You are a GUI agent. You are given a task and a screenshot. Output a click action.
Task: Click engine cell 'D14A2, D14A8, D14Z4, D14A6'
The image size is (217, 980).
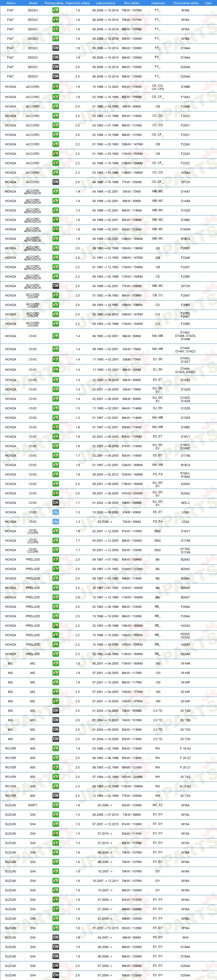coord(185,336)
